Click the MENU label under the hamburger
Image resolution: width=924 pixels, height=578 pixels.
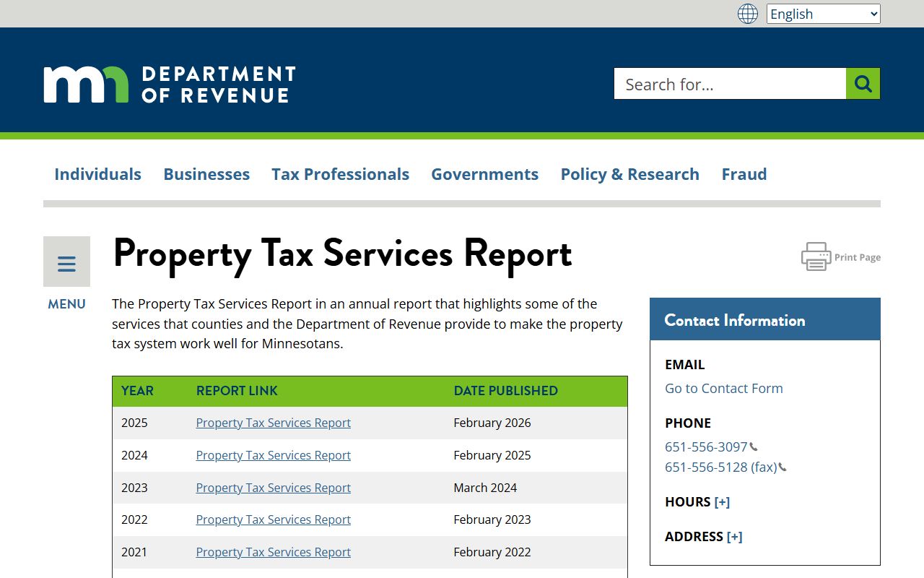point(66,304)
